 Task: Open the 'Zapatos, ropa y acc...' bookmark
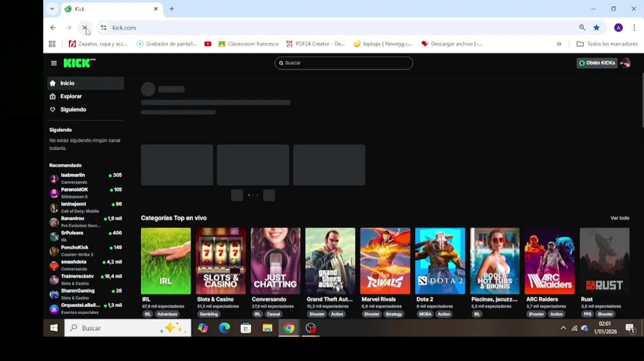(x=98, y=44)
